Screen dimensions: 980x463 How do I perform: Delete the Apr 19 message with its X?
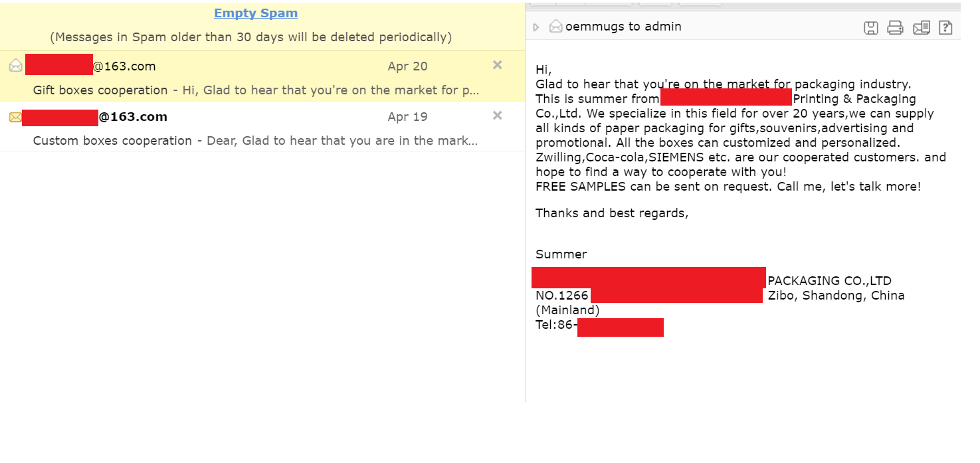(x=497, y=116)
